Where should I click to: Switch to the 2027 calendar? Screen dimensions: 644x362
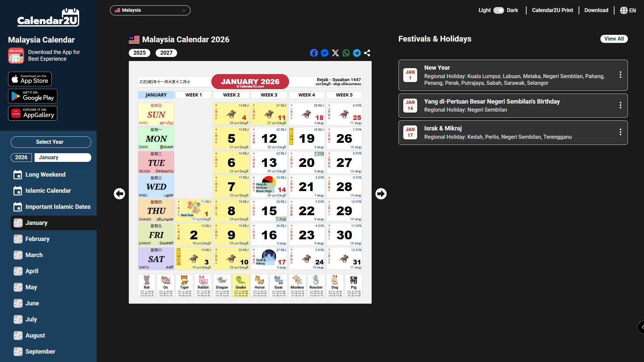(166, 53)
